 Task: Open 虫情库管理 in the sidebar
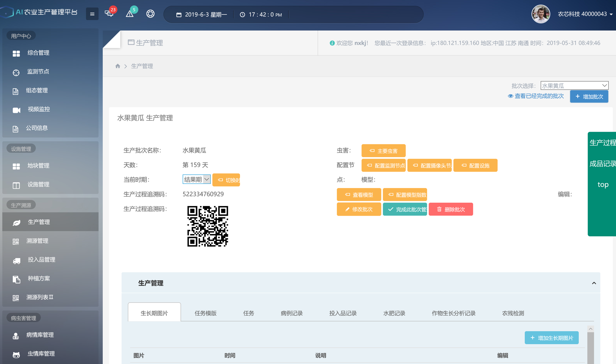pyautogui.click(x=41, y=354)
